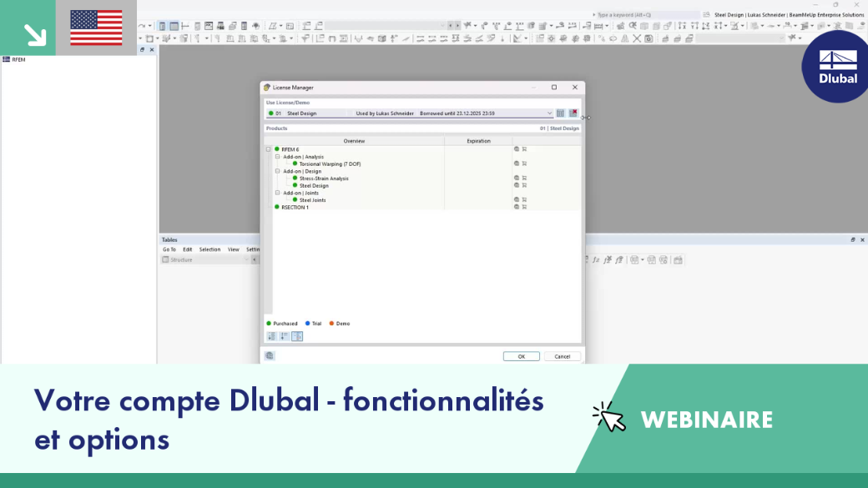Image resolution: width=868 pixels, height=488 pixels.
Task: Open Go To menu in Tables panel
Action: click(x=169, y=249)
